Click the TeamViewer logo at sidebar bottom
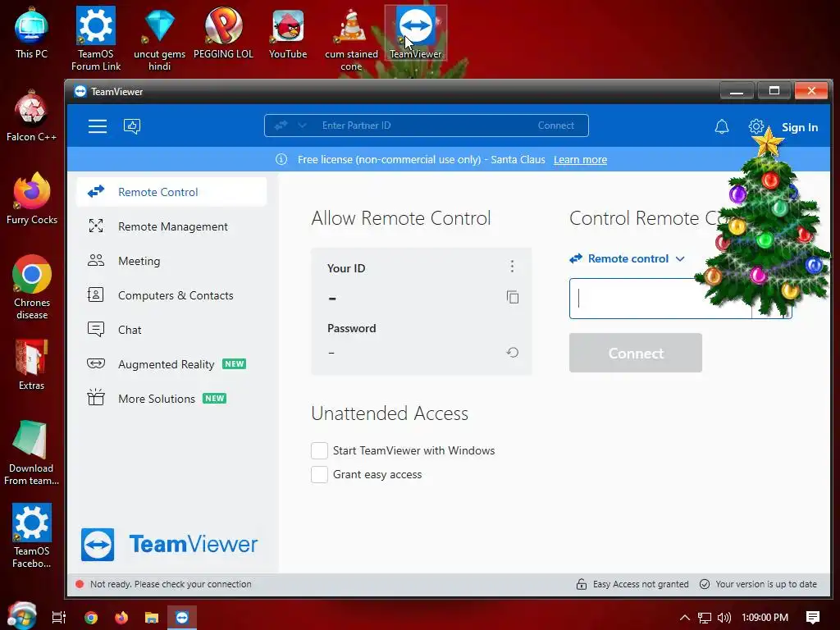 coord(169,545)
